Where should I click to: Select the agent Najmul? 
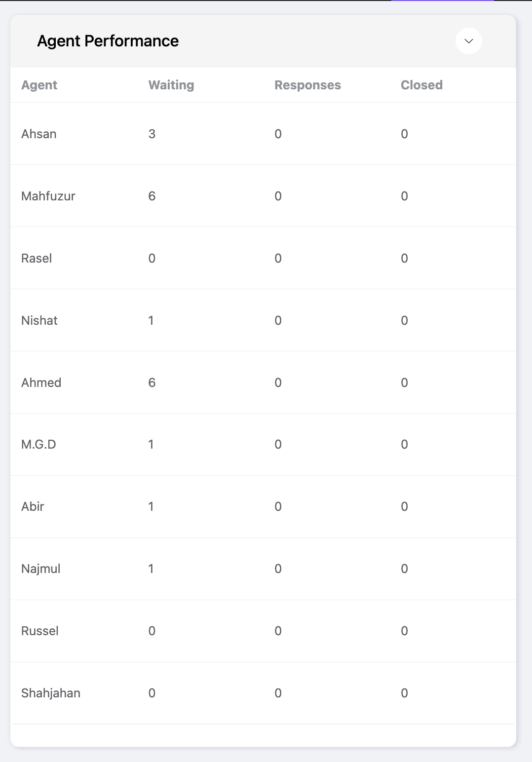coord(40,569)
